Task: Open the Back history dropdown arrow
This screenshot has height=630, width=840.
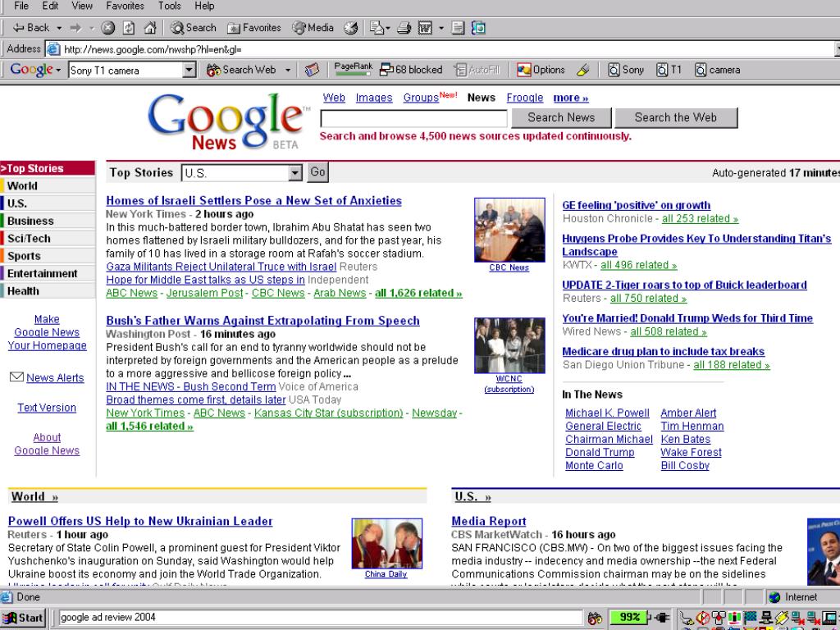Action: point(59,28)
